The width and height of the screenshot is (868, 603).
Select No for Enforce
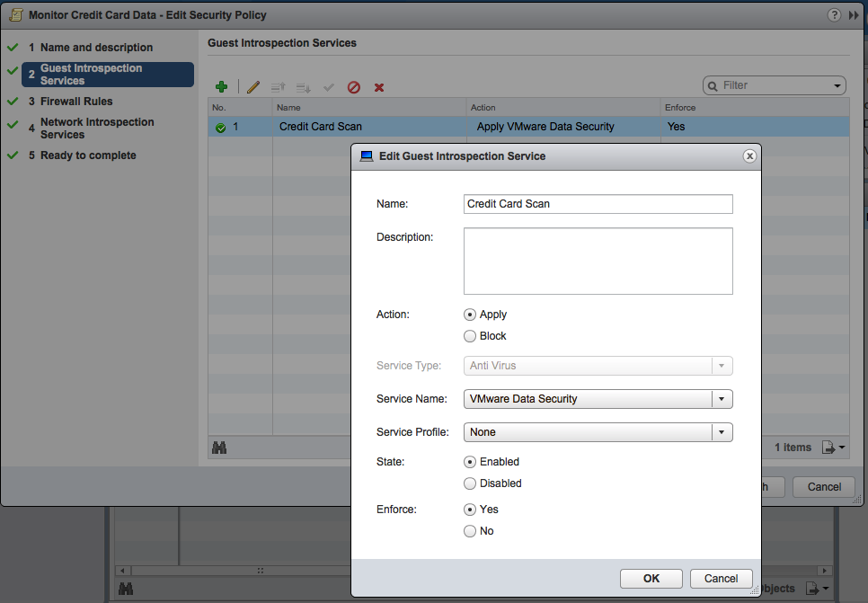469,531
